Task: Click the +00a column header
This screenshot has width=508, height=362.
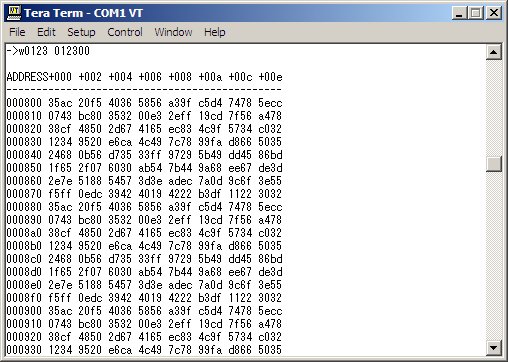Action: click(x=210, y=77)
